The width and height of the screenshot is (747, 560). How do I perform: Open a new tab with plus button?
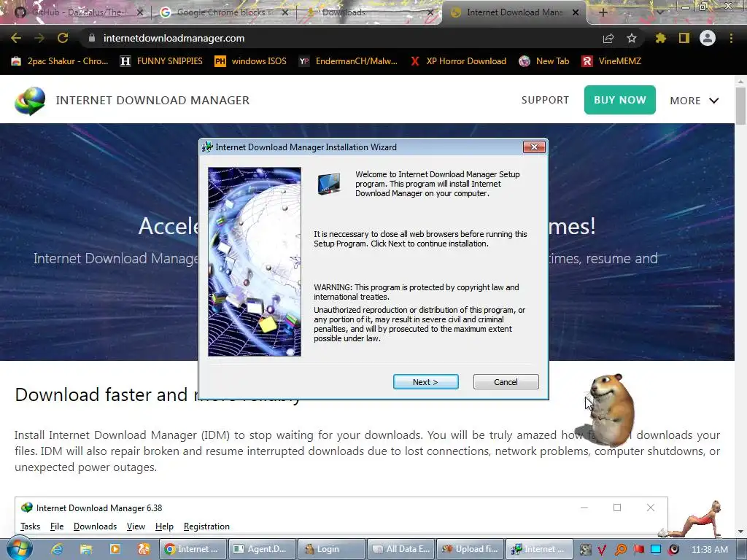[603, 12]
